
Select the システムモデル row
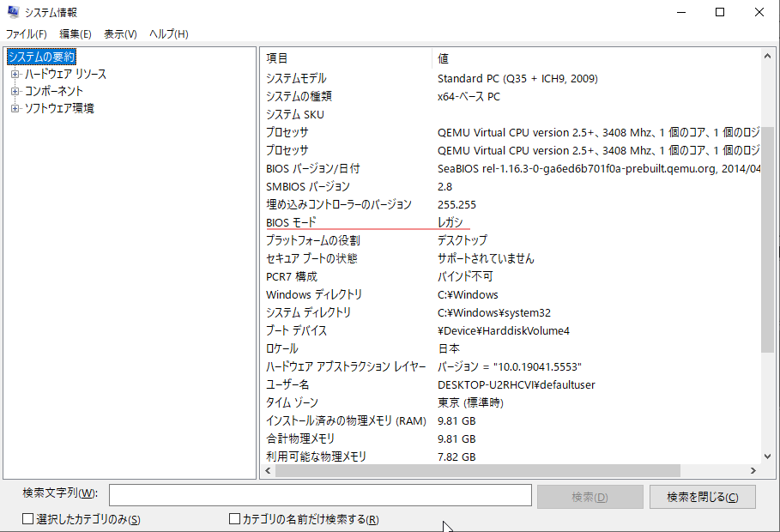tap(511, 79)
